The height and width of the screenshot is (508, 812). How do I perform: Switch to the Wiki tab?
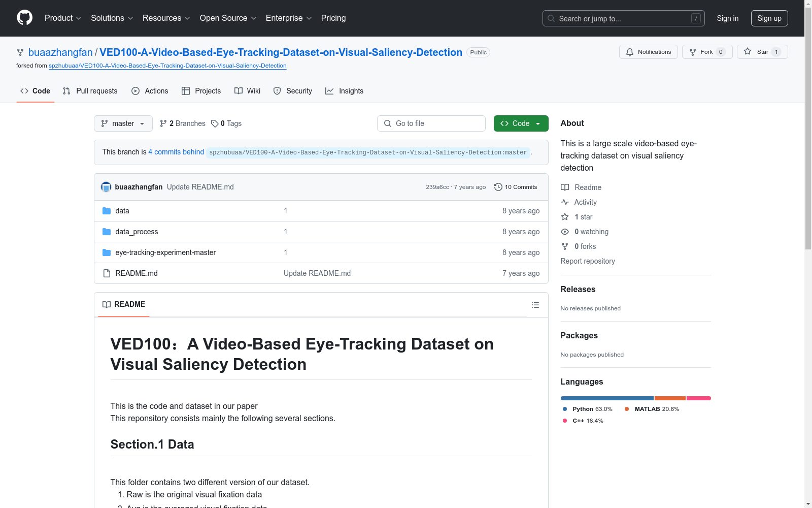click(248, 91)
